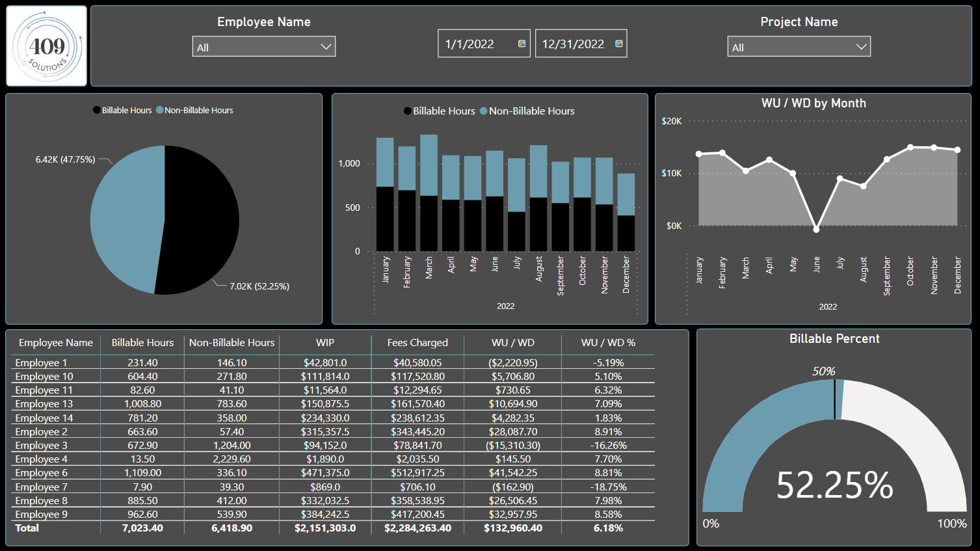Viewport: 980px width, 551px height.
Task: Select the Employee 10 row name
Action: [x=44, y=377]
